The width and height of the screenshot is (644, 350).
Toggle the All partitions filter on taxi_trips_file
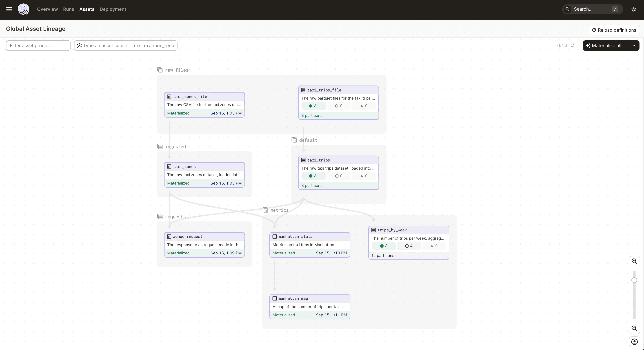pyautogui.click(x=314, y=106)
